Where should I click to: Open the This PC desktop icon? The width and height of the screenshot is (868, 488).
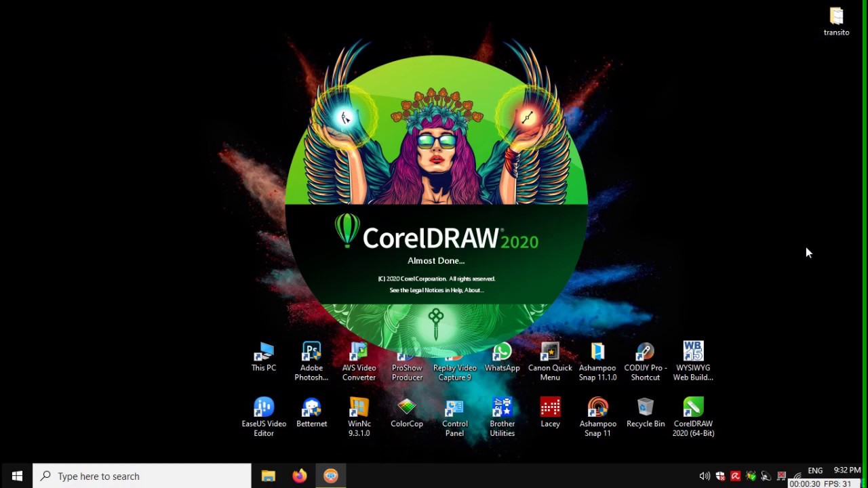point(264,357)
